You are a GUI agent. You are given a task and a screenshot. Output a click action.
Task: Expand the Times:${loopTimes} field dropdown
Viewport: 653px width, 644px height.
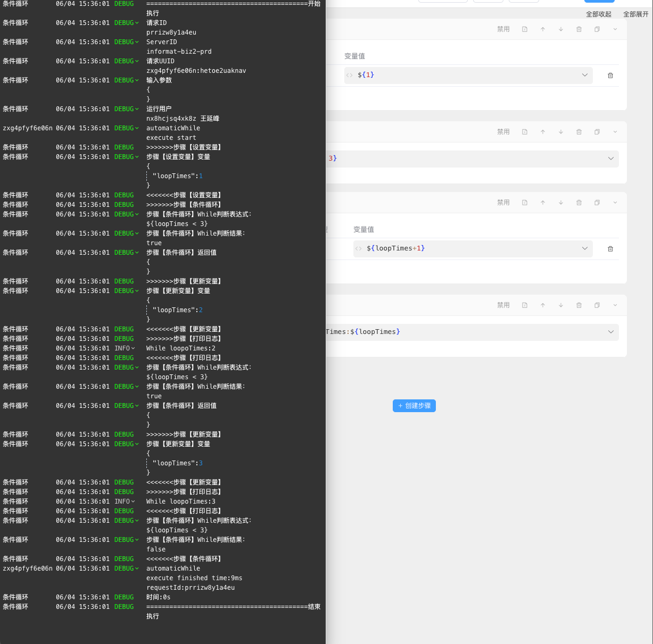[x=611, y=332]
